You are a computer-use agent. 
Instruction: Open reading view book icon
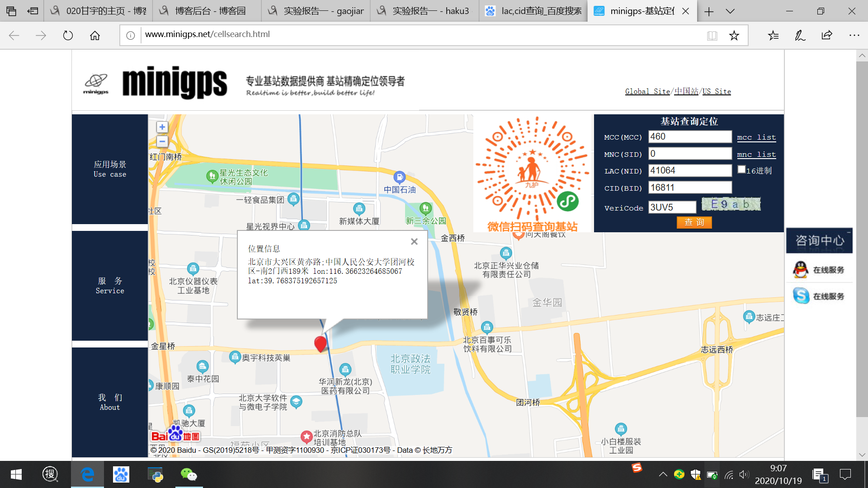coord(712,36)
